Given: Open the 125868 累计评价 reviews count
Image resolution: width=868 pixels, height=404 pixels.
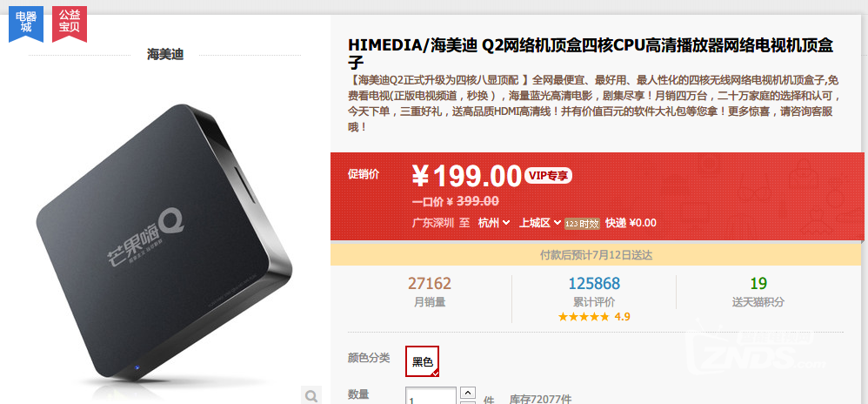Looking at the screenshot, I should point(594,284).
